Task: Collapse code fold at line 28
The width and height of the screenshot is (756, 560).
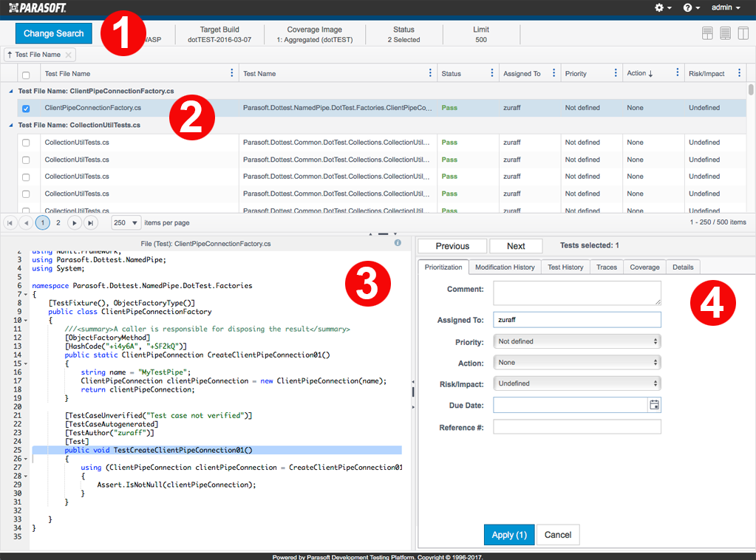Action: pyautogui.click(x=26, y=476)
